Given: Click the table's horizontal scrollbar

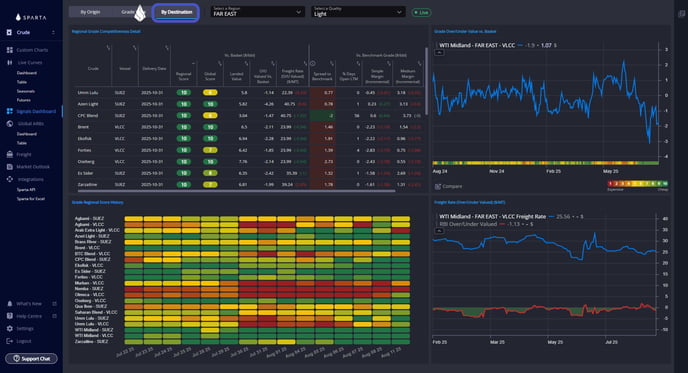Looking at the screenshot, I should [x=235, y=191].
